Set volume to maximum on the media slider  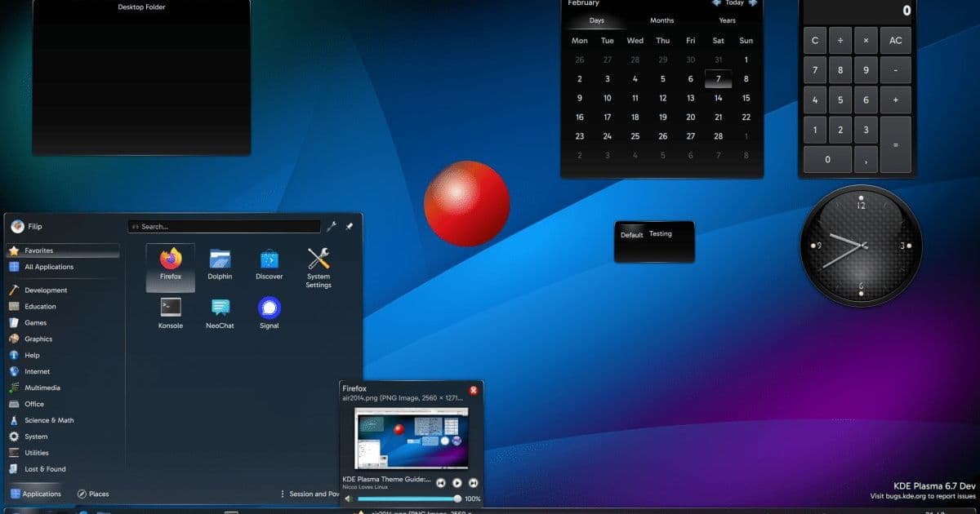457,498
